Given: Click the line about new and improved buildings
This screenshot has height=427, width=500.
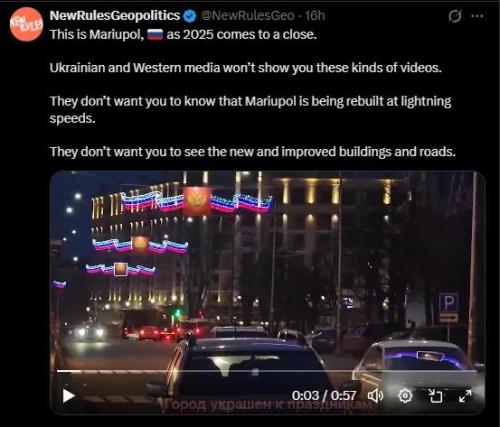Looking at the screenshot, I should (x=253, y=152).
